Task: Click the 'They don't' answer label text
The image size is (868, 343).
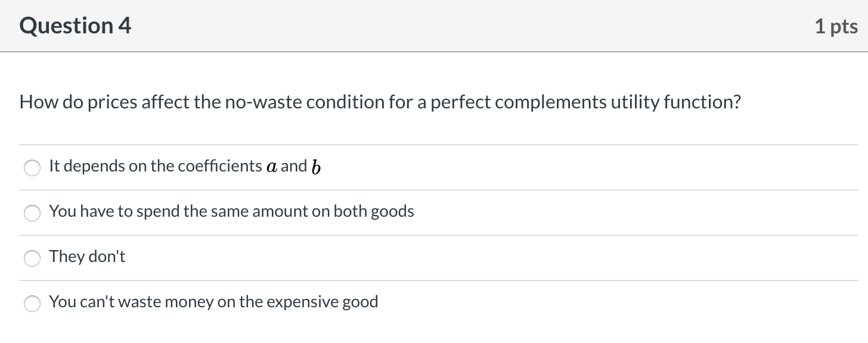Action: click(x=87, y=257)
